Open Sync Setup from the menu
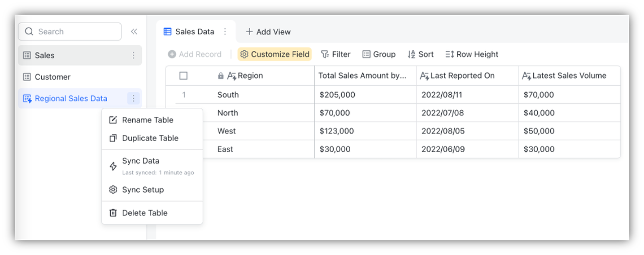The image size is (644, 255). [143, 189]
